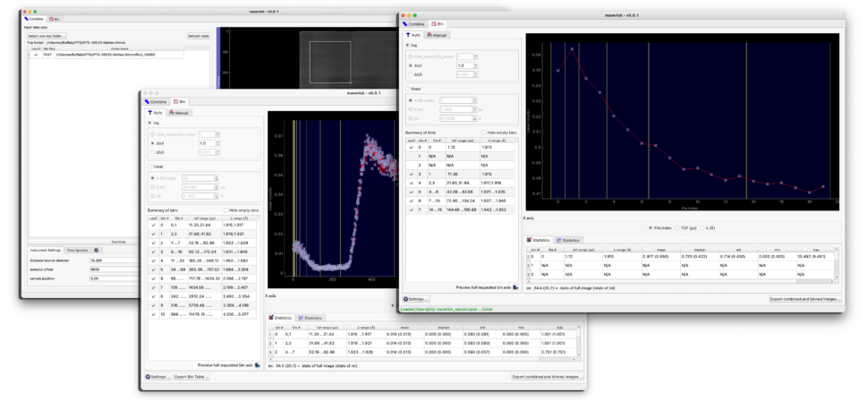
Task: Open Settings in the middle window
Action: pyautogui.click(x=157, y=377)
